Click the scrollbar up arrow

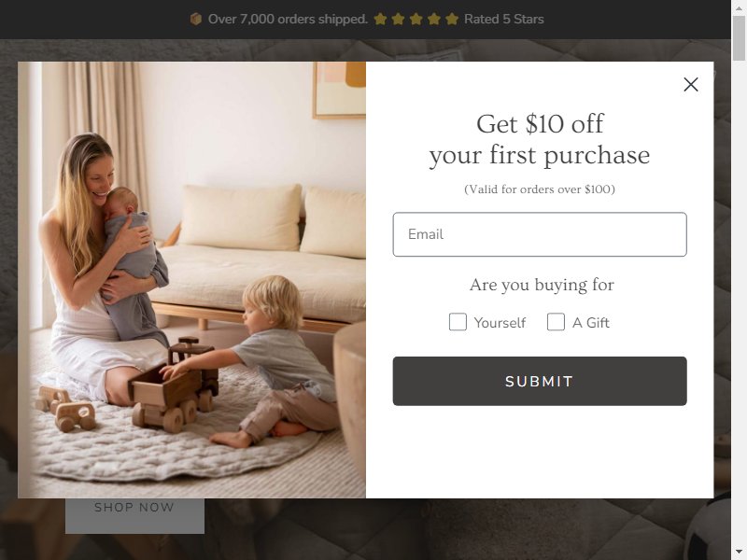tap(739, 7)
